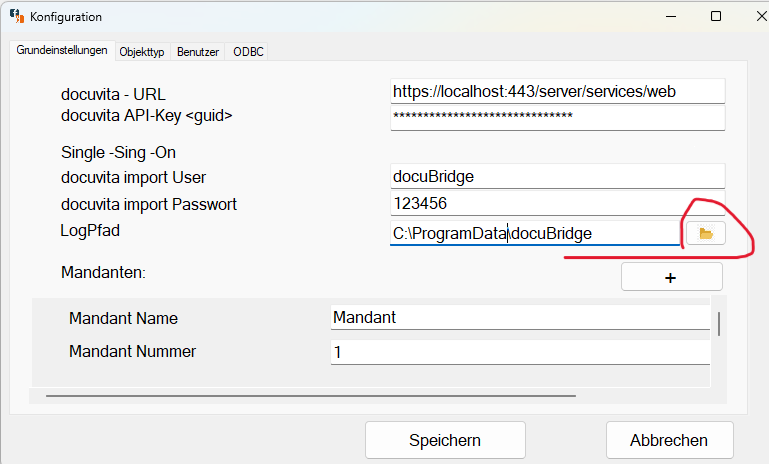Screen dimensions: 769x464
Task: Click into the LogPfad path field
Action: pyautogui.click(x=534, y=233)
